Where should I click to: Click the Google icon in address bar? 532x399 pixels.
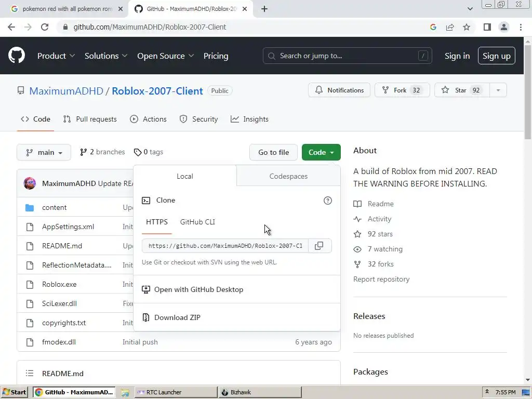433,27
